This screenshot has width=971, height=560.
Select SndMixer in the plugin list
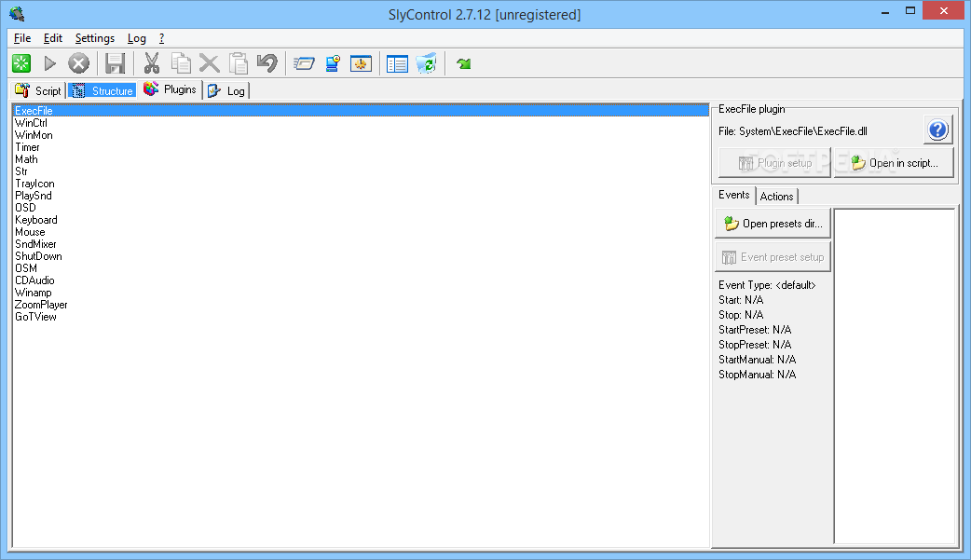pyautogui.click(x=361, y=244)
